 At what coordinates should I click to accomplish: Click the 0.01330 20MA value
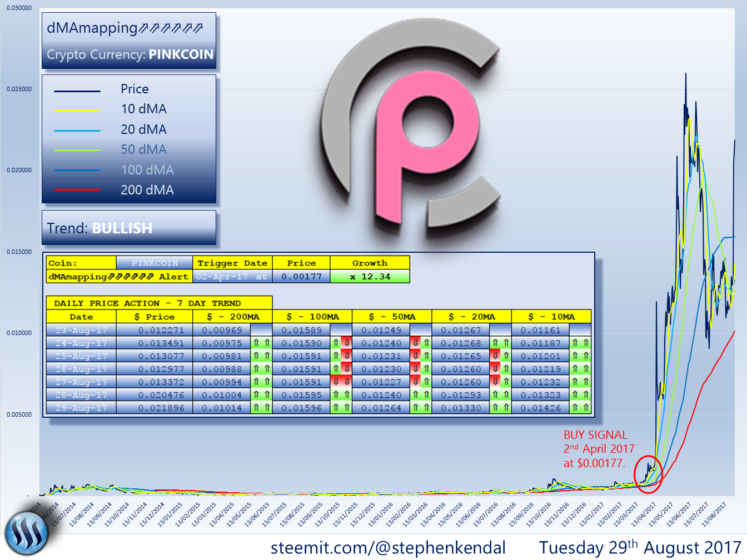coord(461,408)
